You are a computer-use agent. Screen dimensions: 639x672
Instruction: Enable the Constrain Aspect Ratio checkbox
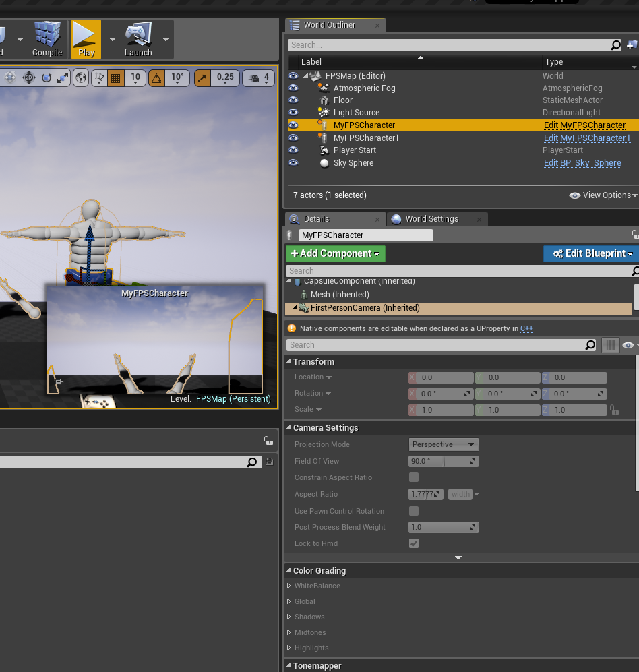tap(414, 477)
